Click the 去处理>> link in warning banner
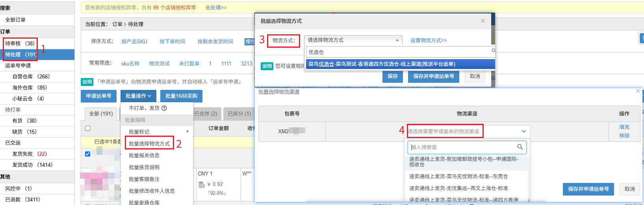Image resolution: width=644 pixels, height=205 pixels. pos(216,7)
